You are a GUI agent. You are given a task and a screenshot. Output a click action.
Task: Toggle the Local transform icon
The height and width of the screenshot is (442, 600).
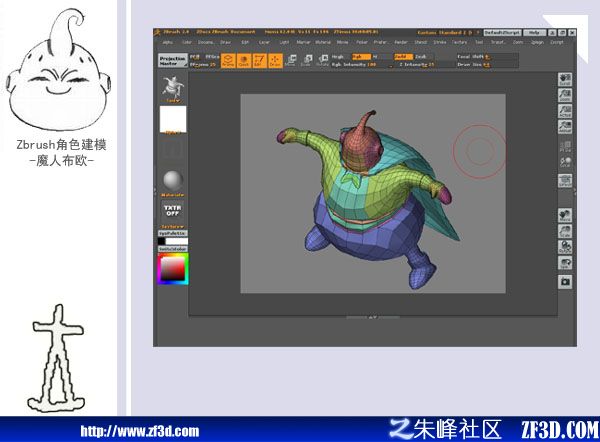[565, 162]
